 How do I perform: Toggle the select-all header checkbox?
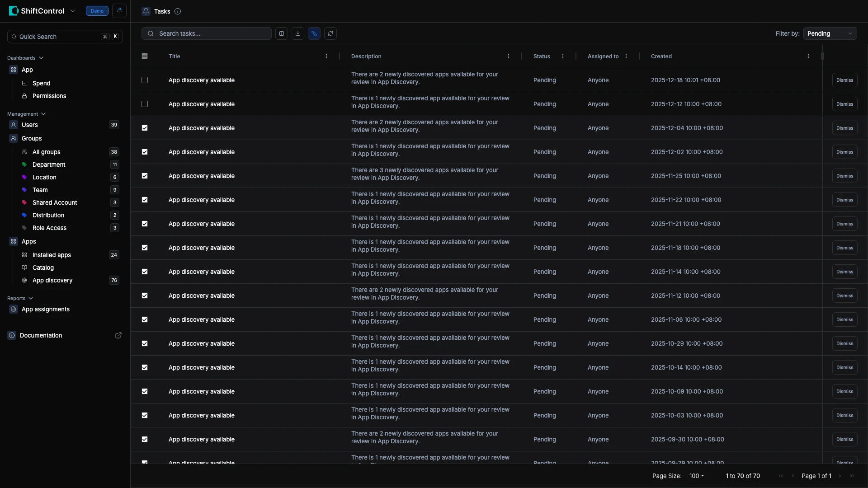click(x=145, y=56)
